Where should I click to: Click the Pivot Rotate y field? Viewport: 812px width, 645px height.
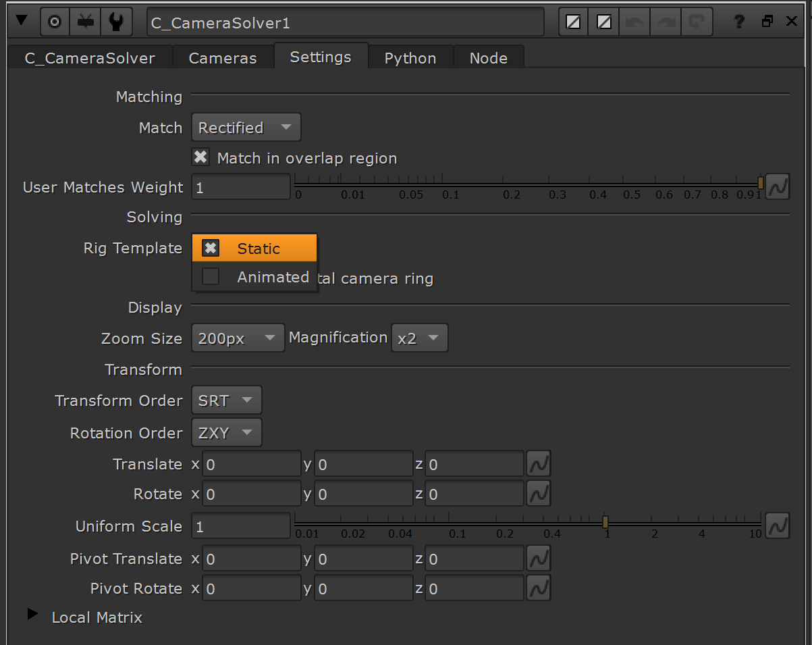[364, 588]
